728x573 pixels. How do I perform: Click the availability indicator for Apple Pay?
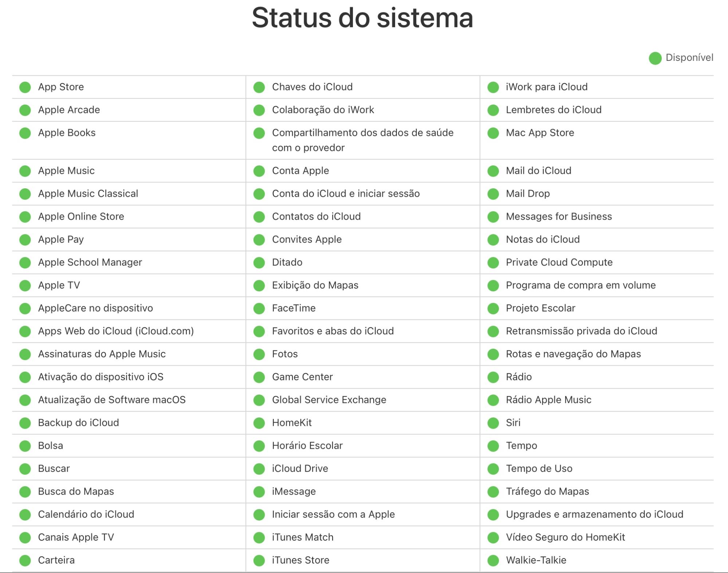coord(25,239)
